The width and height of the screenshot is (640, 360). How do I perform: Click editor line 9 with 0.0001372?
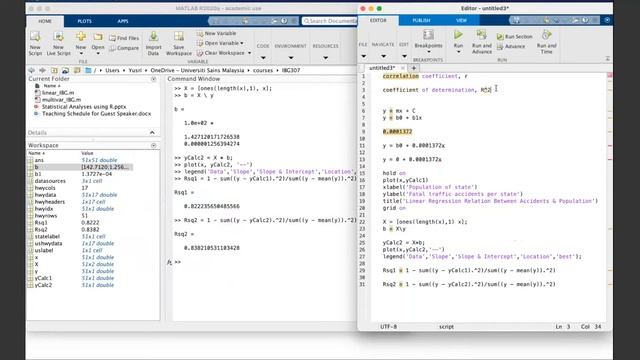click(397, 131)
